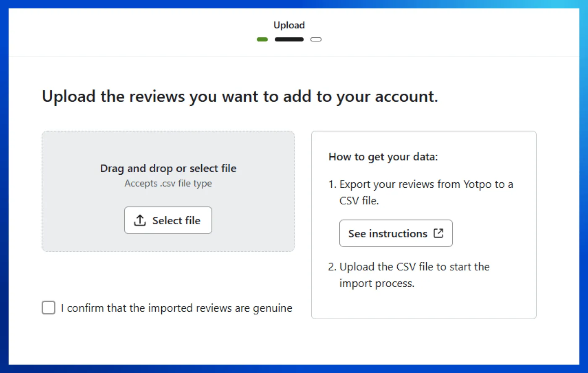Click the white upcoming step indicator
This screenshot has height=373, width=588.
pyautogui.click(x=316, y=39)
